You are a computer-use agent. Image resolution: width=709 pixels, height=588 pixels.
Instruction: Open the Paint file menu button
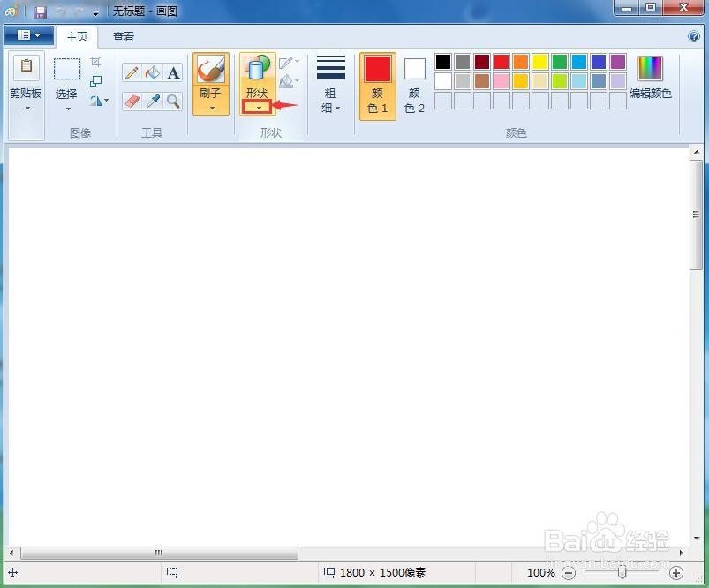point(29,35)
